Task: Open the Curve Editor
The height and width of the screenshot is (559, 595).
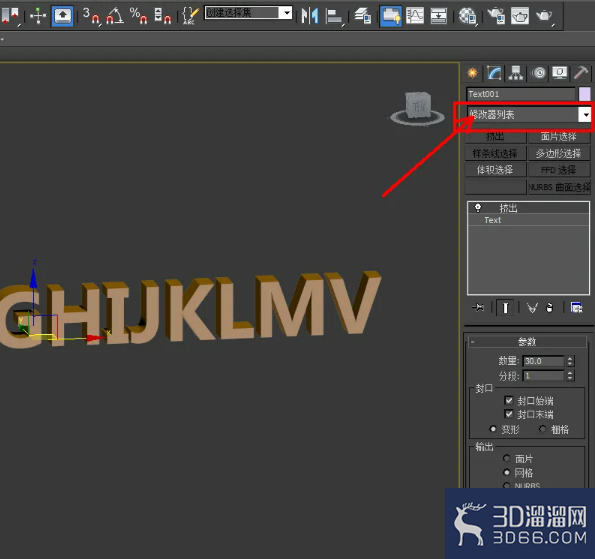Action: 415,16
